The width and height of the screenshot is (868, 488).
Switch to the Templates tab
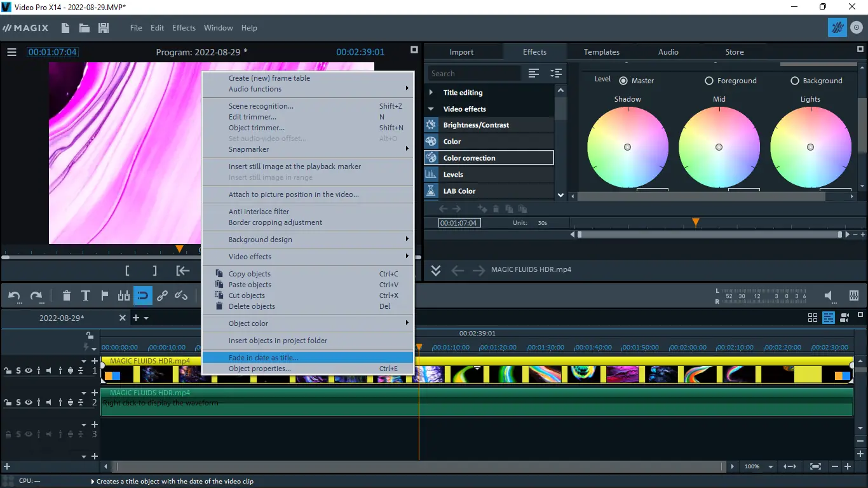coord(601,52)
